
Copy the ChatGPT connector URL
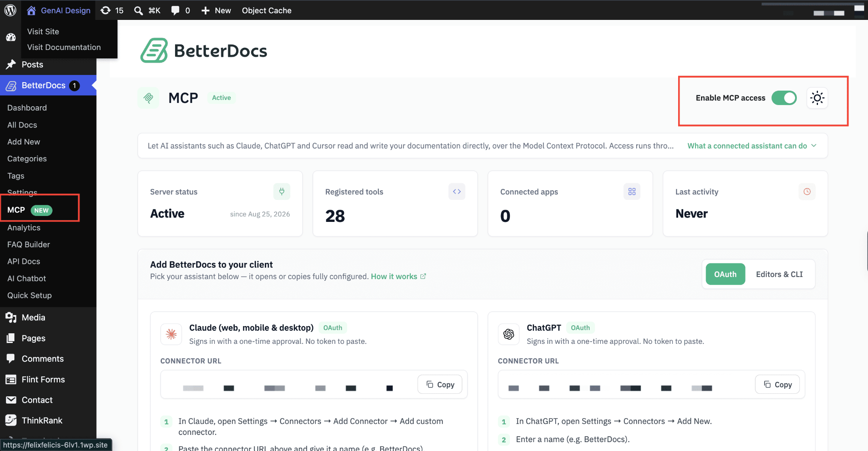(777, 384)
